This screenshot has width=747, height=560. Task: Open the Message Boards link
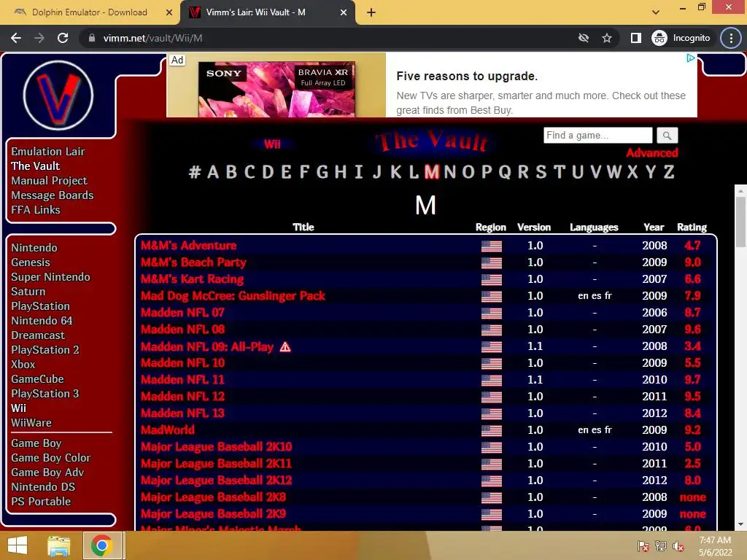(53, 195)
